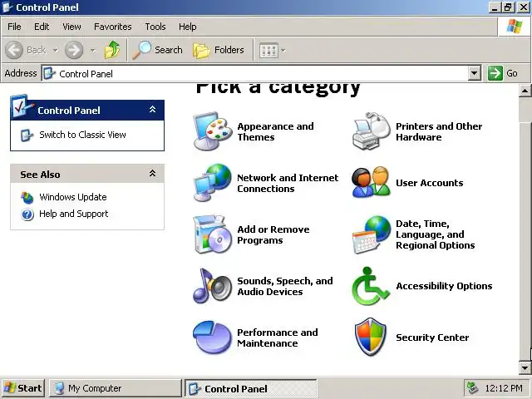Click the Windows Update icon in See Also
This screenshot has width=532, height=399.
pos(27,197)
